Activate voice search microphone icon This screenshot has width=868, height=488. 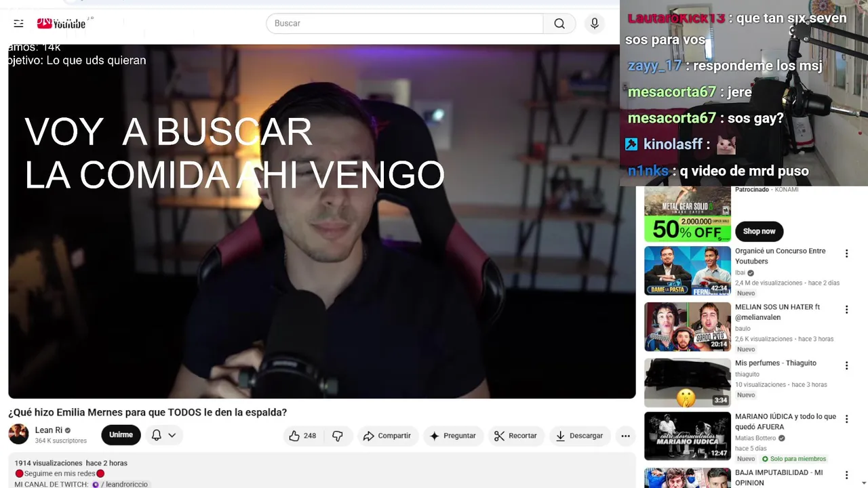point(595,23)
